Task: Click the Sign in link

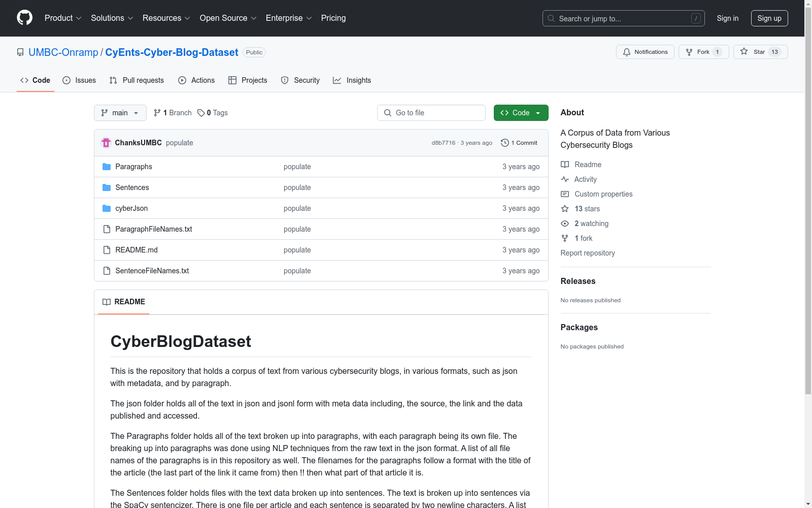Action: (728, 18)
